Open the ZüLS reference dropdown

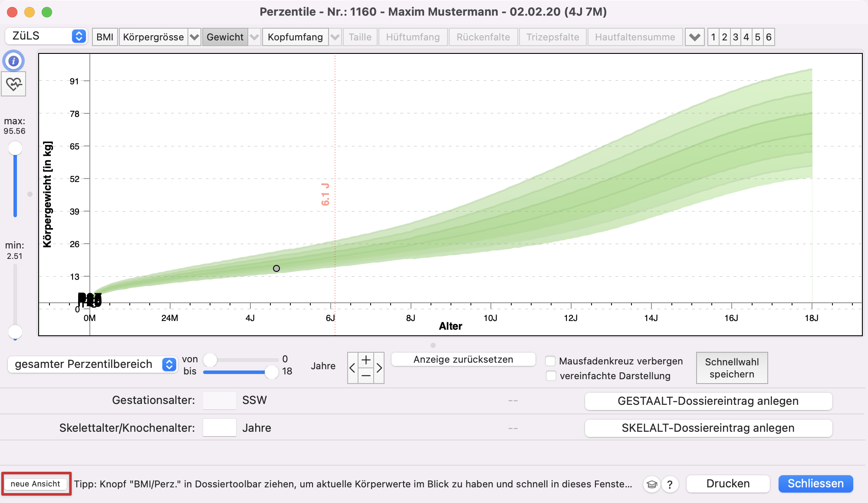[46, 36]
